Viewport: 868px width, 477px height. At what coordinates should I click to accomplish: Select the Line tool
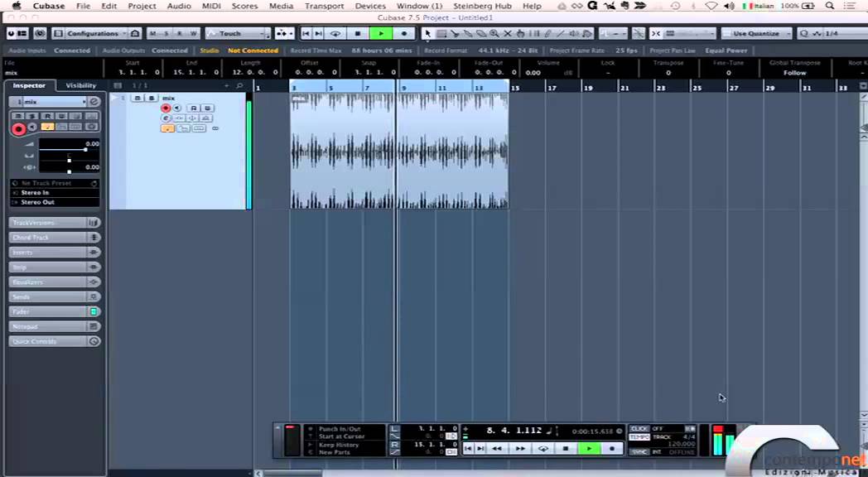click(561, 34)
